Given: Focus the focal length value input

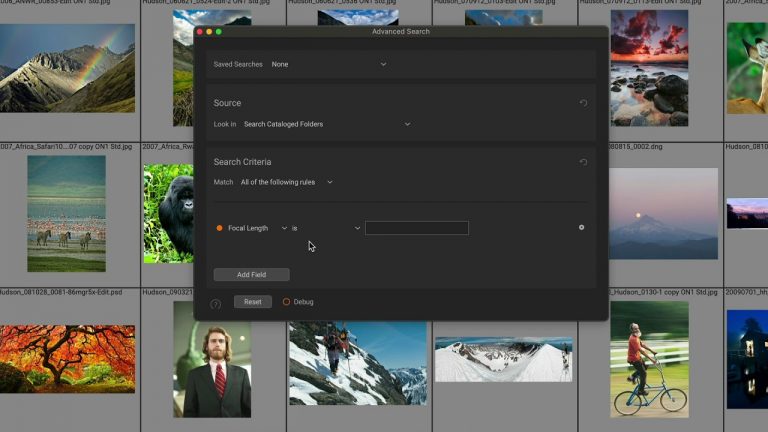Looking at the screenshot, I should point(417,228).
